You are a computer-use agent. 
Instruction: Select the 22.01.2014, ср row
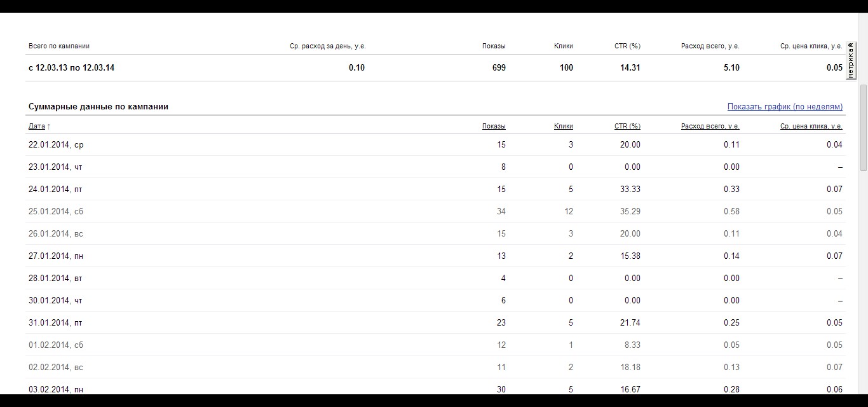coord(435,144)
